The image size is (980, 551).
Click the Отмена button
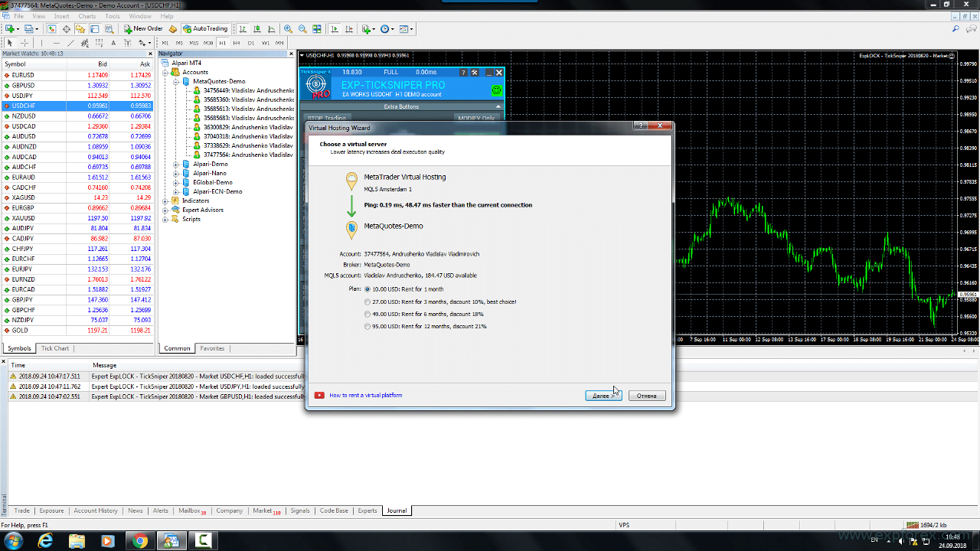pos(647,396)
